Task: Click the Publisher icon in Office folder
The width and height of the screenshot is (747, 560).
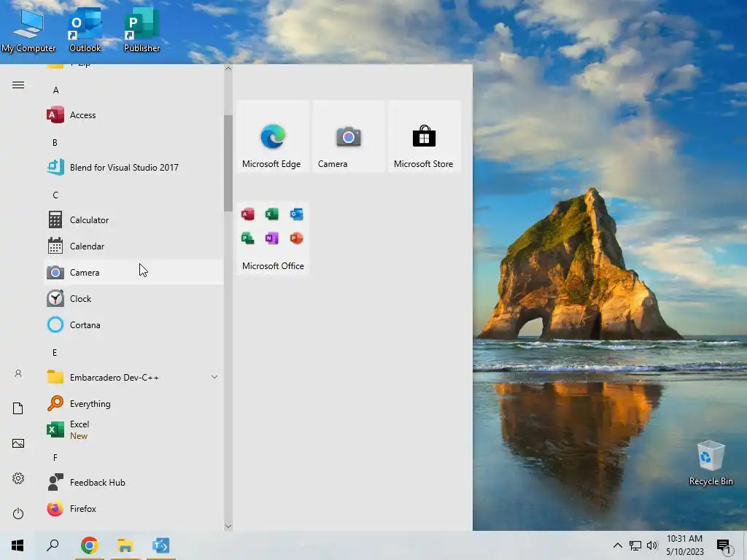Action: [x=248, y=238]
